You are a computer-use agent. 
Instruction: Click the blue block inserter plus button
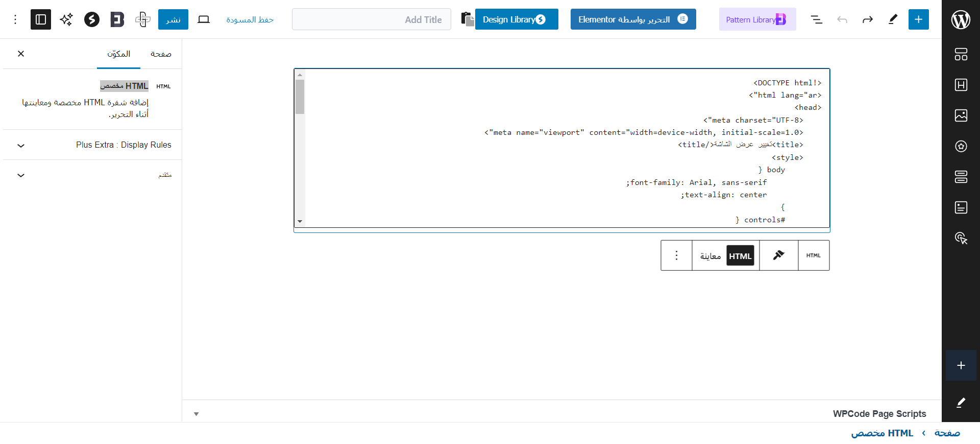click(919, 19)
